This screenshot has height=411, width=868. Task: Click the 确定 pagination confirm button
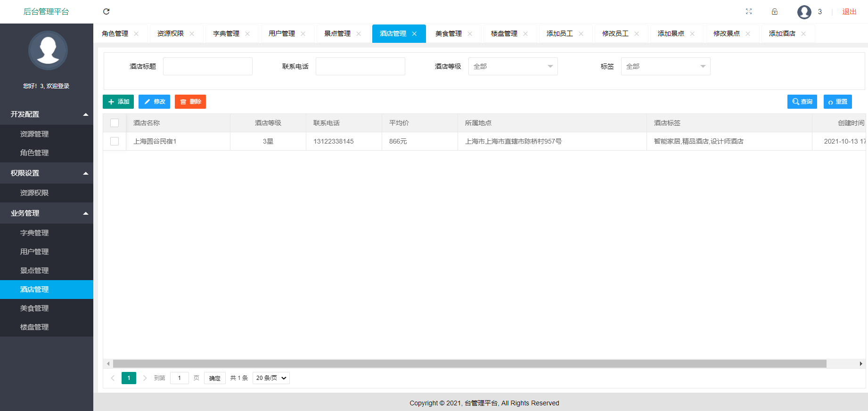pos(215,378)
